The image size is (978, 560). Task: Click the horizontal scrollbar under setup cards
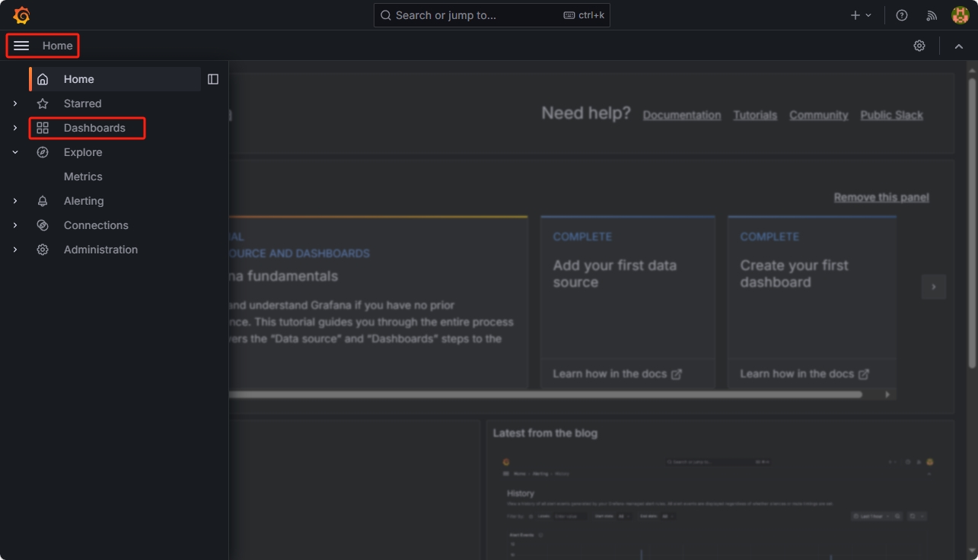coord(545,394)
